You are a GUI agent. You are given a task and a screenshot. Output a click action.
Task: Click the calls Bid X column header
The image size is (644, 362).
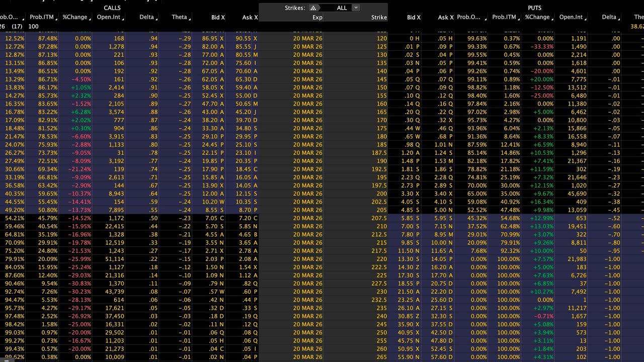[x=218, y=18]
